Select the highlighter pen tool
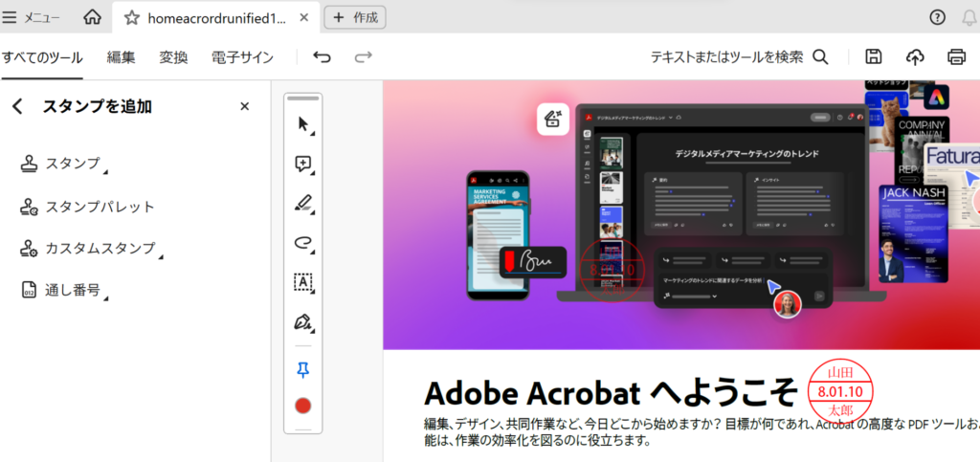980x462 pixels. point(304,203)
